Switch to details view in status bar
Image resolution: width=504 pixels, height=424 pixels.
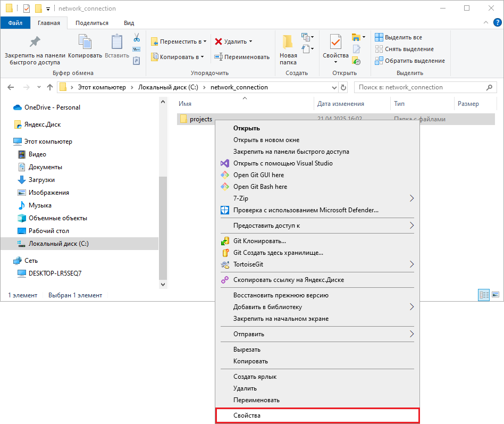point(484,294)
